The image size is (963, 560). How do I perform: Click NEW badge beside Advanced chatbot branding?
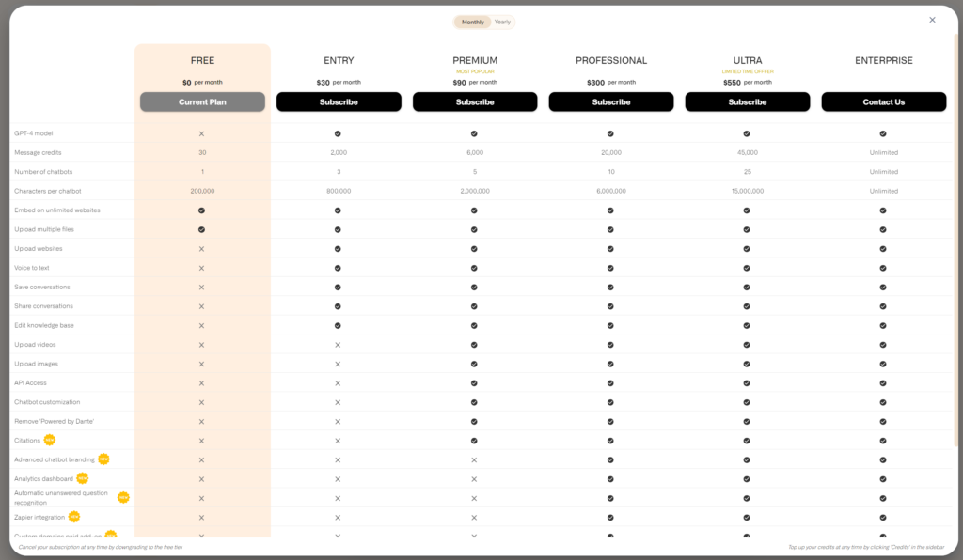pos(103,459)
